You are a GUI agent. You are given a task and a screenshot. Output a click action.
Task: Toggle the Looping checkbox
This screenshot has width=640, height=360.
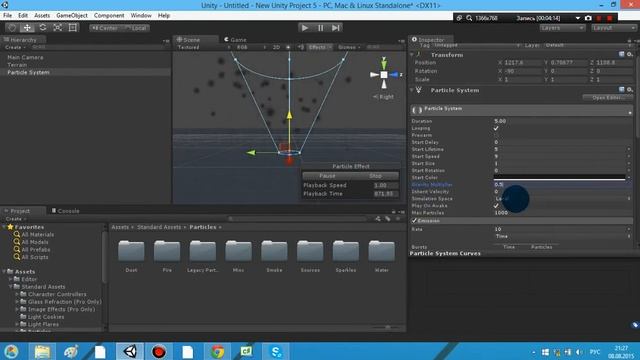(496, 128)
